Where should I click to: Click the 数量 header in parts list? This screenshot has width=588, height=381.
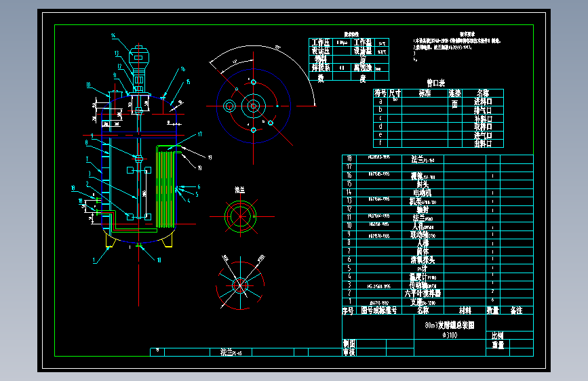click(493, 310)
